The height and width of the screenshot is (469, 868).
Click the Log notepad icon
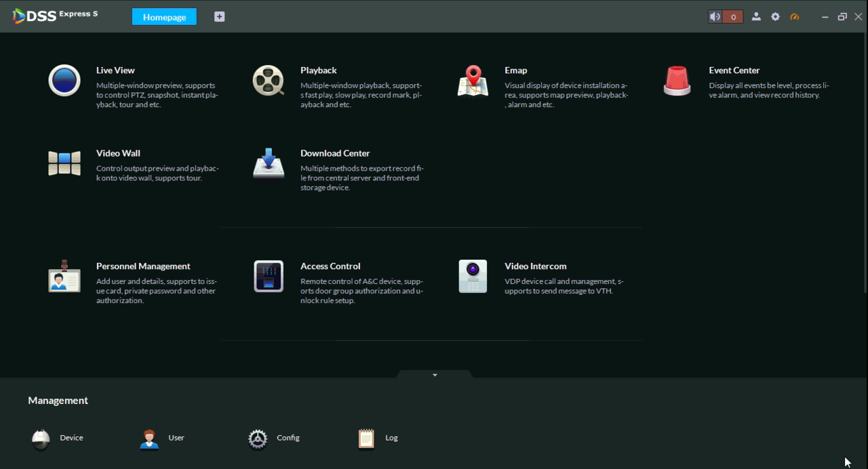coord(366,439)
